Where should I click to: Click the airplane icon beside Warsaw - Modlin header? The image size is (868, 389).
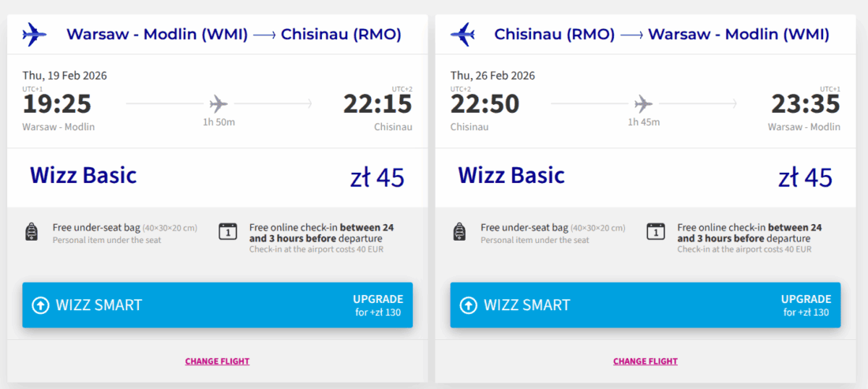click(x=34, y=34)
